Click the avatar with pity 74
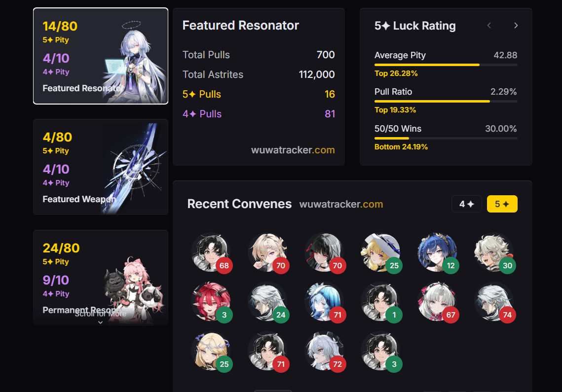Screen dimensions: 562x392 [x=494, y=302]
